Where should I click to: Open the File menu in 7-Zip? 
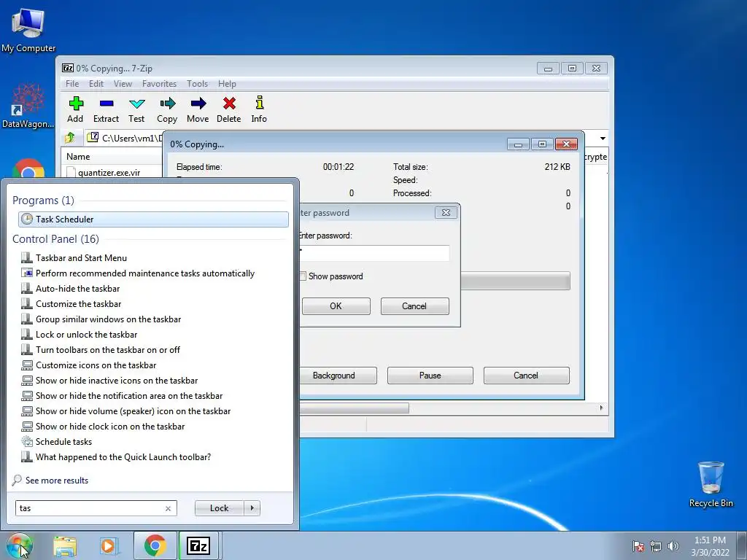[72, 84]
